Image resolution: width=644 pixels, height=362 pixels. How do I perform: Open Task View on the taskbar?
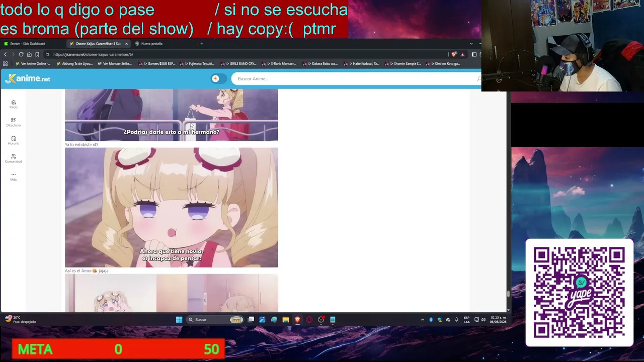tap(251, 320)
